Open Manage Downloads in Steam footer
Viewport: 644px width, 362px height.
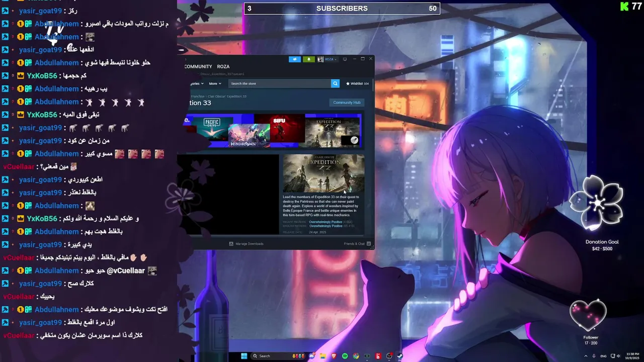click(x=250, y=244)
